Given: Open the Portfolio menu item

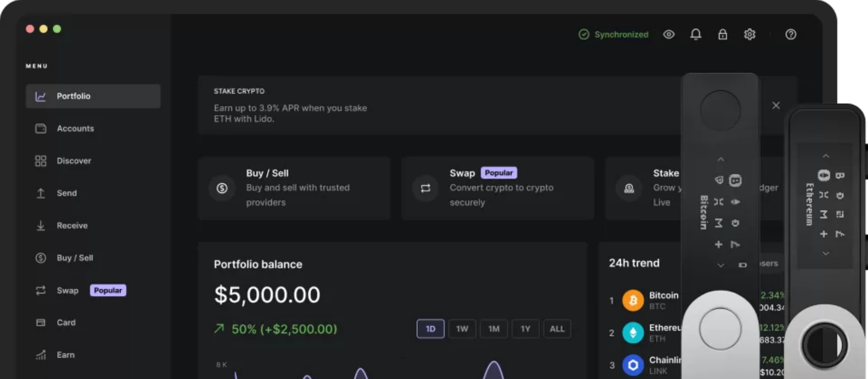Looking at the screenshot, I should pos(93,96).
